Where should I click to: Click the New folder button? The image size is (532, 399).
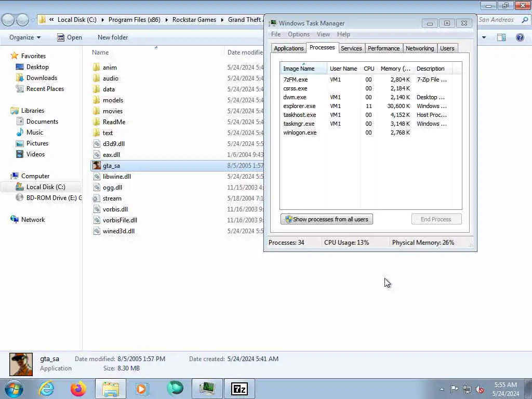tap(113, 37)
